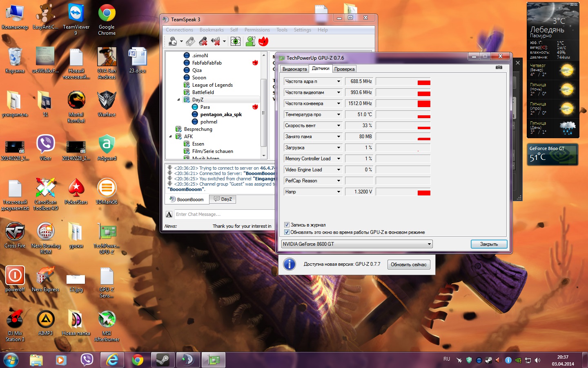
Task: Click Viber icon in taskbar
Action: (87, 360)
